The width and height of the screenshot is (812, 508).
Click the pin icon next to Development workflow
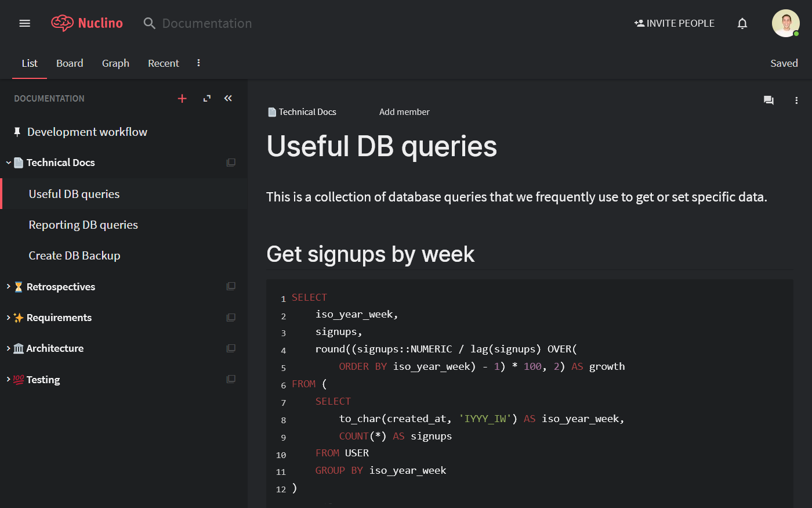[x=17, y=132]
